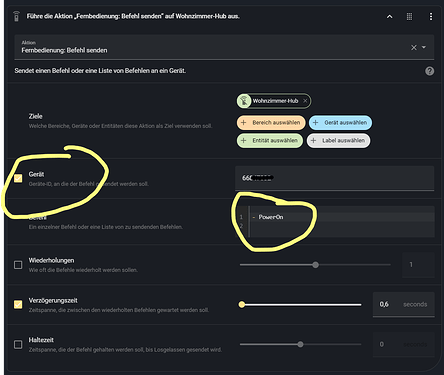
Task: Clear the Aktion field with X icon
Action: point(414,48)
